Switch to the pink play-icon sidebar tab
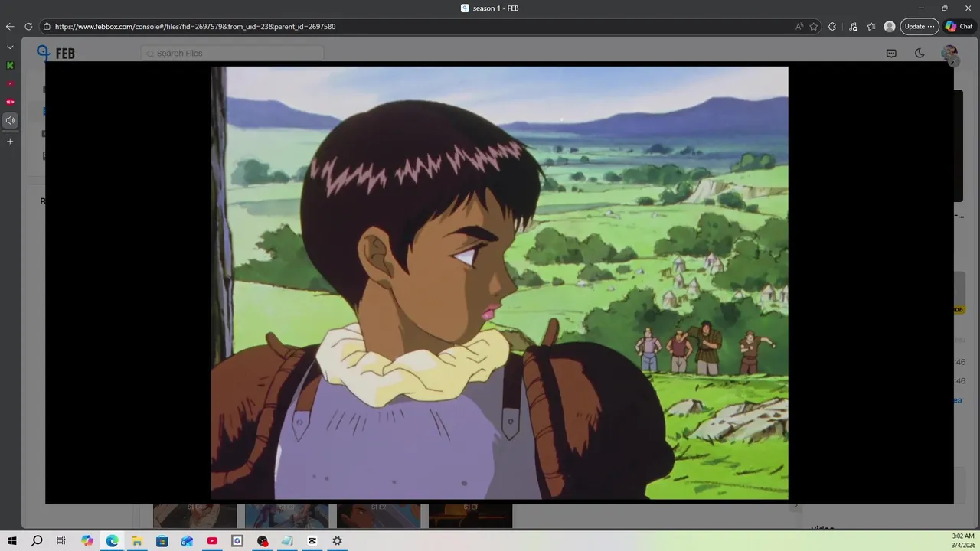This screenshot has width=980, height=551. (x=10, y=83)
